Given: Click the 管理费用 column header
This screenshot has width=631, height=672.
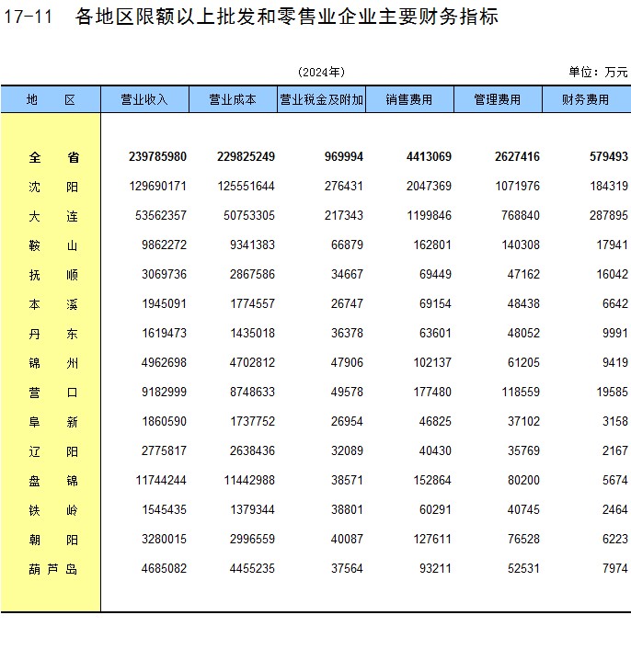Looking at the screenshot, I should click(x=497, y=99).
